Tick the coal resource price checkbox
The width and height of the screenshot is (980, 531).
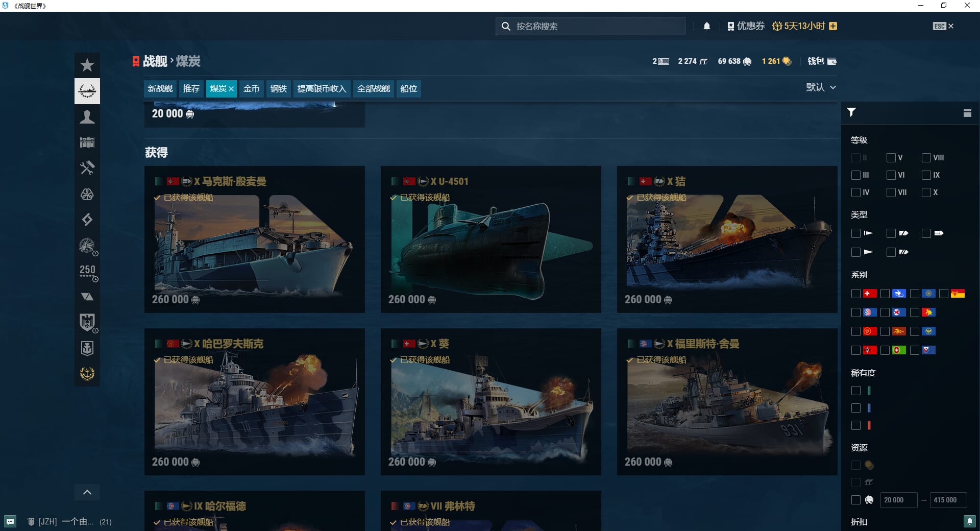tap(856, 500)
